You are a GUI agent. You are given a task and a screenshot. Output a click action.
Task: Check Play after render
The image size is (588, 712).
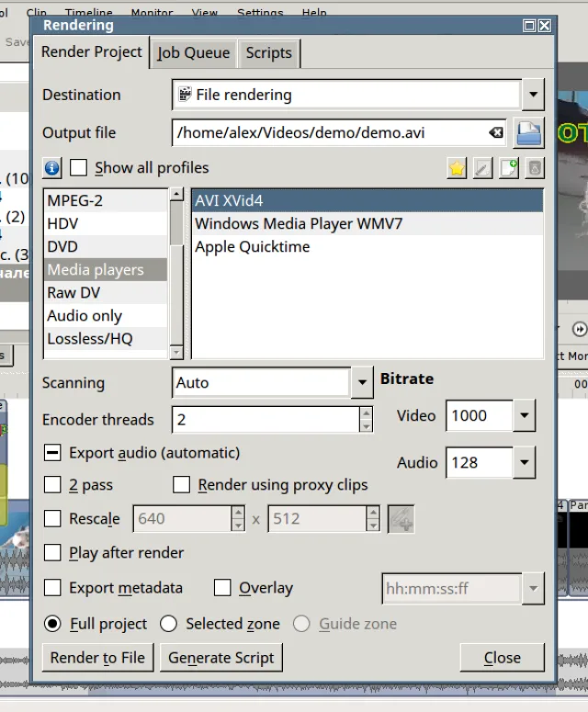pos(52,553)
